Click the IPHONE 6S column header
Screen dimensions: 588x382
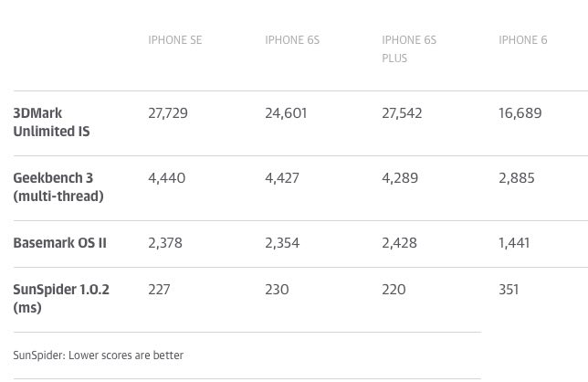(x=292, y=40)
